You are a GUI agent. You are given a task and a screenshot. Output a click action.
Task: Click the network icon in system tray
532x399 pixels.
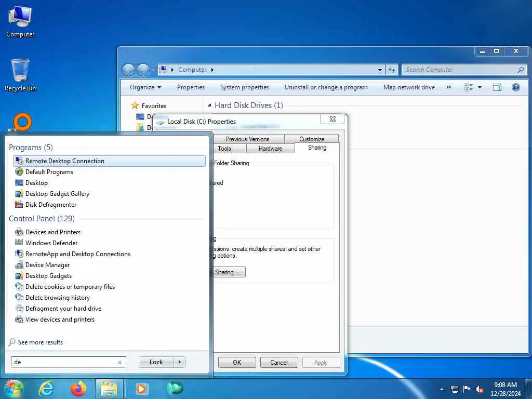pyautogui.click(x=454, y=389)
